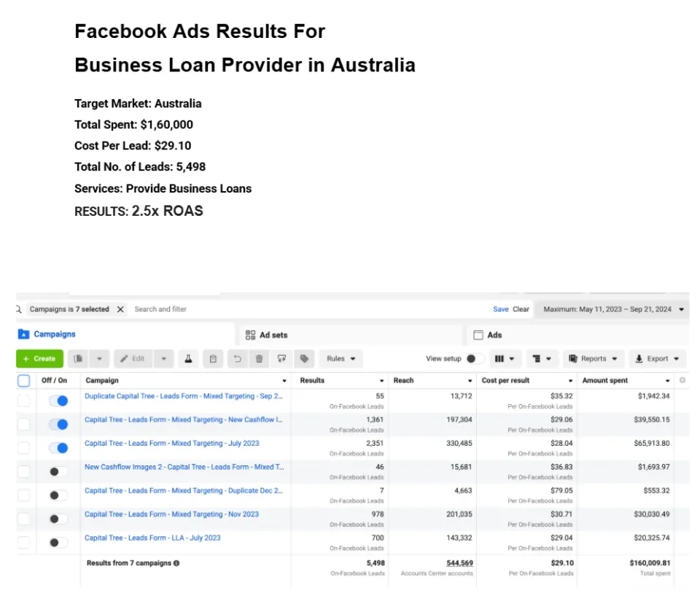Check the select-all campaigns checkbox
This screenshot has height=601, width=700.
click(23, 381)
